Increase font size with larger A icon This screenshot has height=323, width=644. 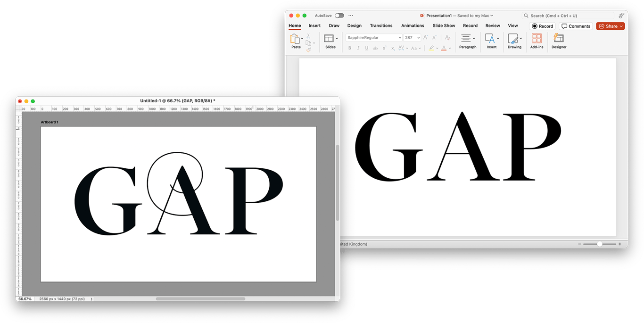click(x=426, y=38)
